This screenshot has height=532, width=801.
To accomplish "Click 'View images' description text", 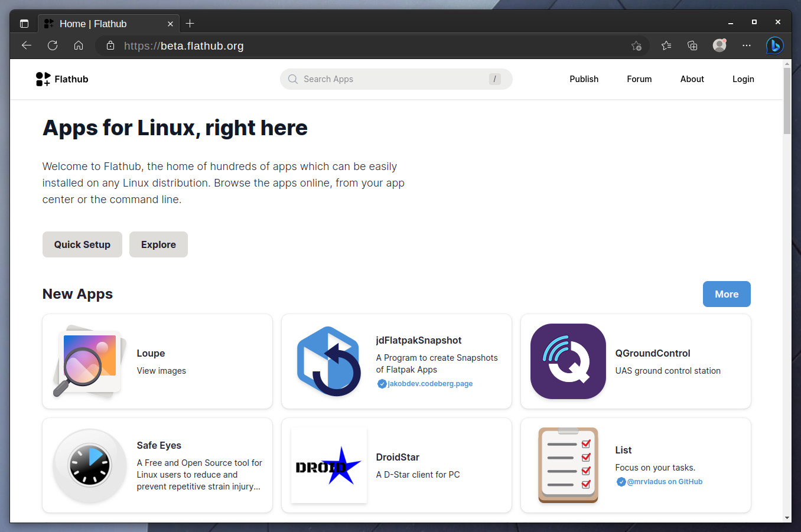I will 161,371.
